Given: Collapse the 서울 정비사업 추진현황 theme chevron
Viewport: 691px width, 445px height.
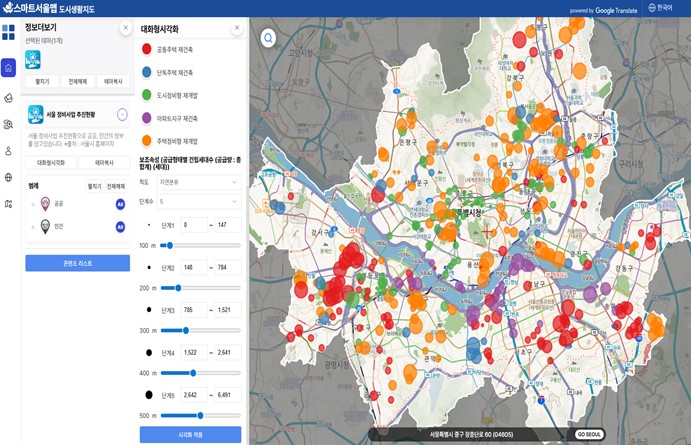Looking at the screenshot, I should [x=122, y=115].
